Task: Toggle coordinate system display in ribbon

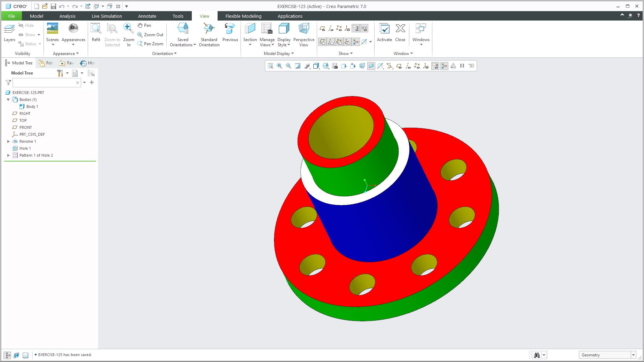Action: [x=347, y=29]
